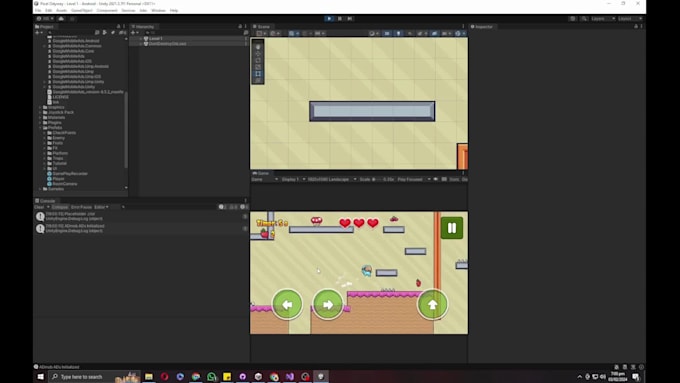Viewport: 680px width, 383px height.
Task: Select the Rect tool in Scene overlay
Action: coord(258,74)
